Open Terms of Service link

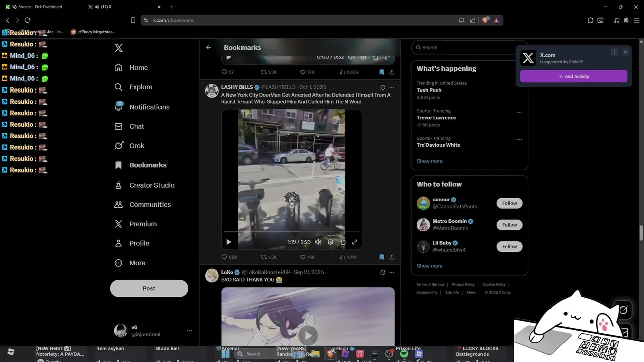click(430, 285)
